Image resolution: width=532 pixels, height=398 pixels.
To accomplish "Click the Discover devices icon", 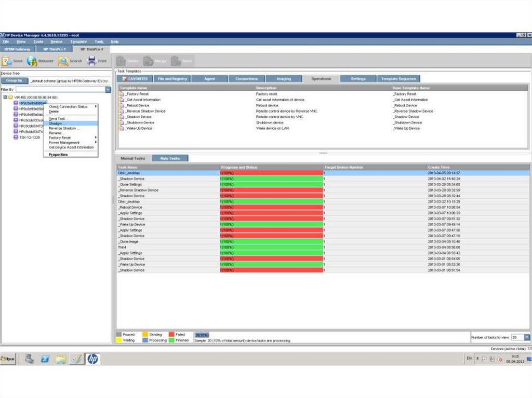I will (32, 61).
